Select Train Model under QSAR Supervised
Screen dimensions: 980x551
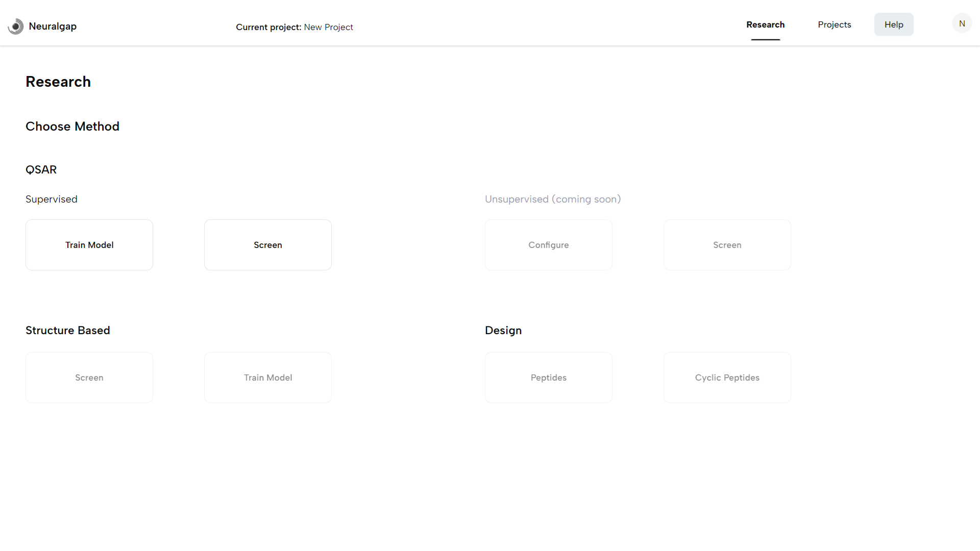(x=89, y=245)
